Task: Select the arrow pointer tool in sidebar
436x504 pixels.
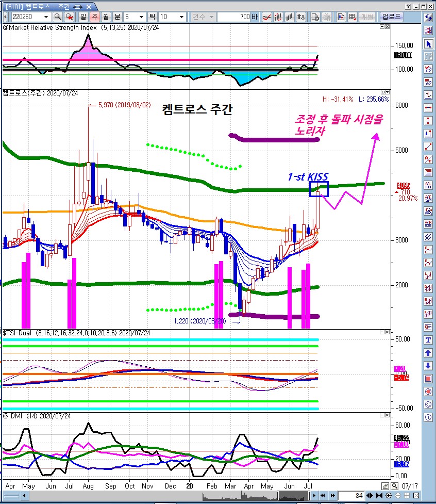Action: pos(428,44)
